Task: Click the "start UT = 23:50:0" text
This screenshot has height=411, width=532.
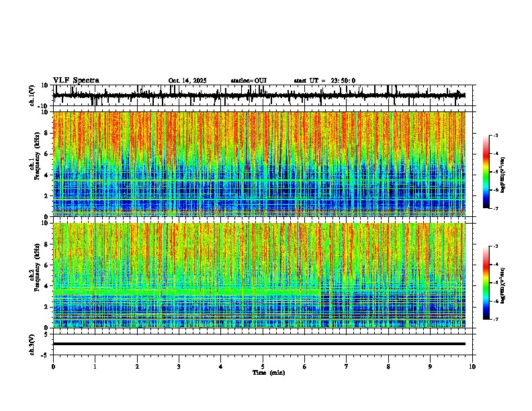Action: point(324,81)
